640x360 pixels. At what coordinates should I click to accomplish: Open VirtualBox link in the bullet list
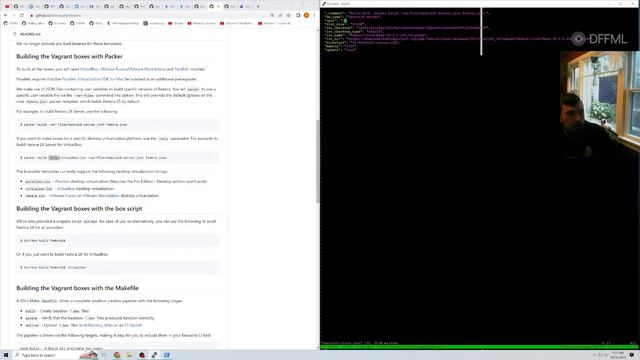coord(66,189)
